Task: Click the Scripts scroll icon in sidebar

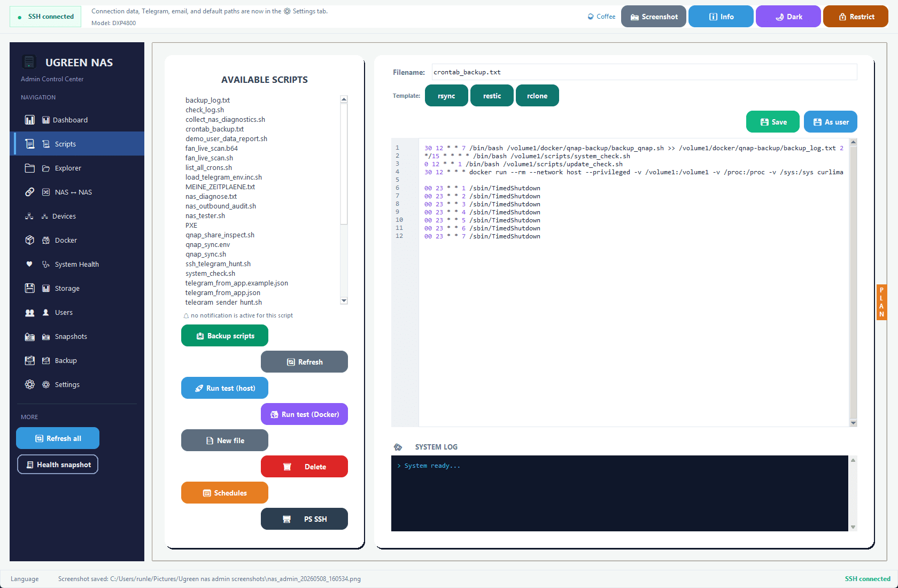Action: point(30,144)
